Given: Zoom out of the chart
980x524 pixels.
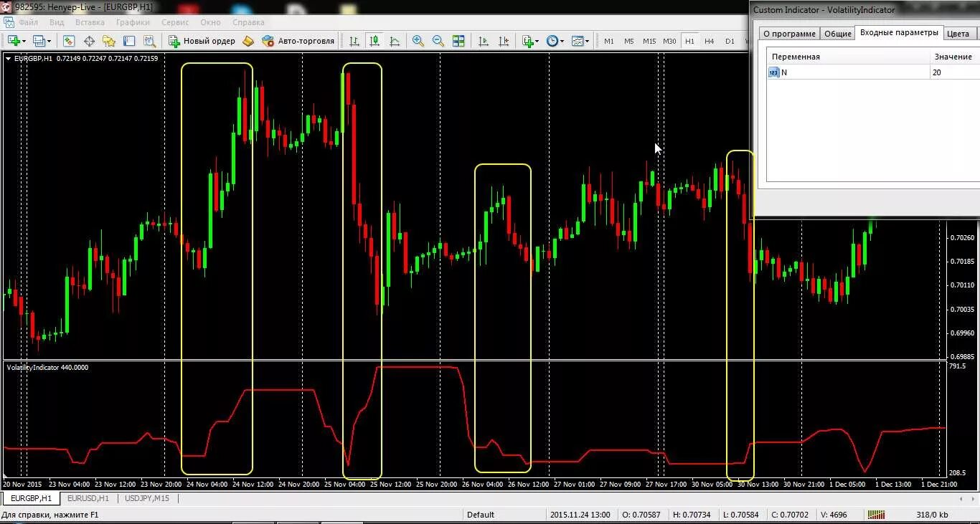Looking at the screenshot, I should 438,41.
